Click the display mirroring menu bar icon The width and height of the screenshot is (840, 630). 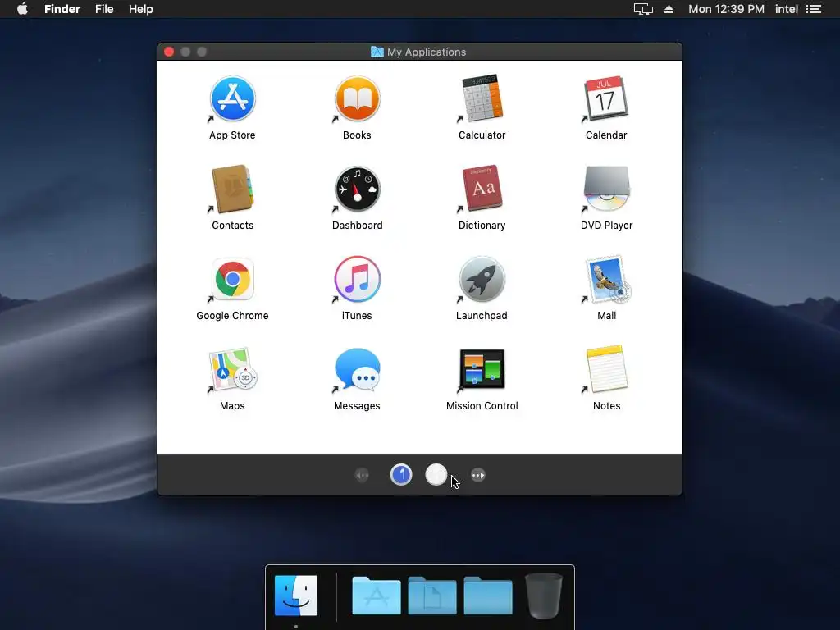[x=643, y=9]
